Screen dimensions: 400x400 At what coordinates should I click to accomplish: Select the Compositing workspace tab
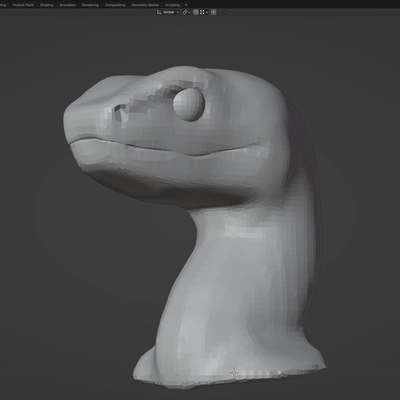[115, 5]
